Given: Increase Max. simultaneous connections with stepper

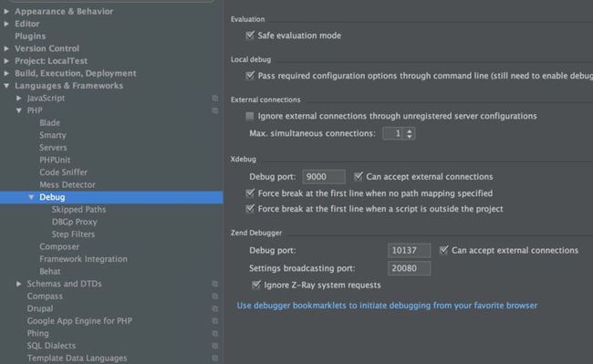Looking at the screenshot, I should pos(410,130).
